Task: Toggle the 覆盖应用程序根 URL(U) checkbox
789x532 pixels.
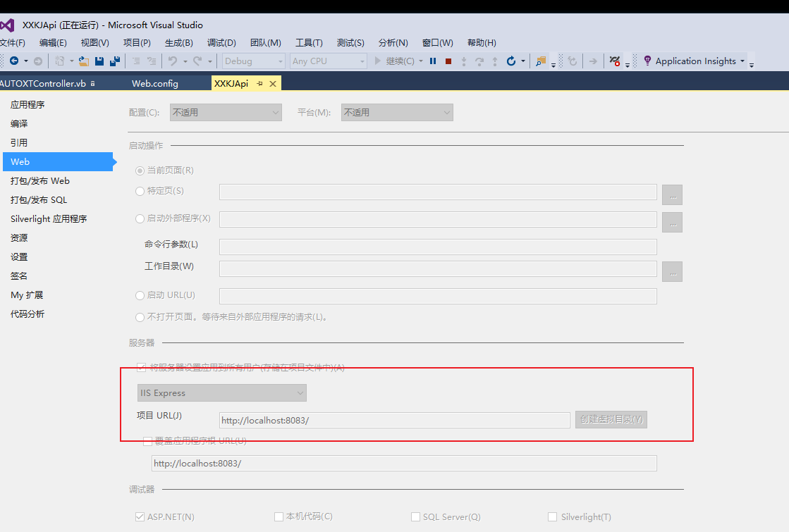Action: tap(147, 442)
